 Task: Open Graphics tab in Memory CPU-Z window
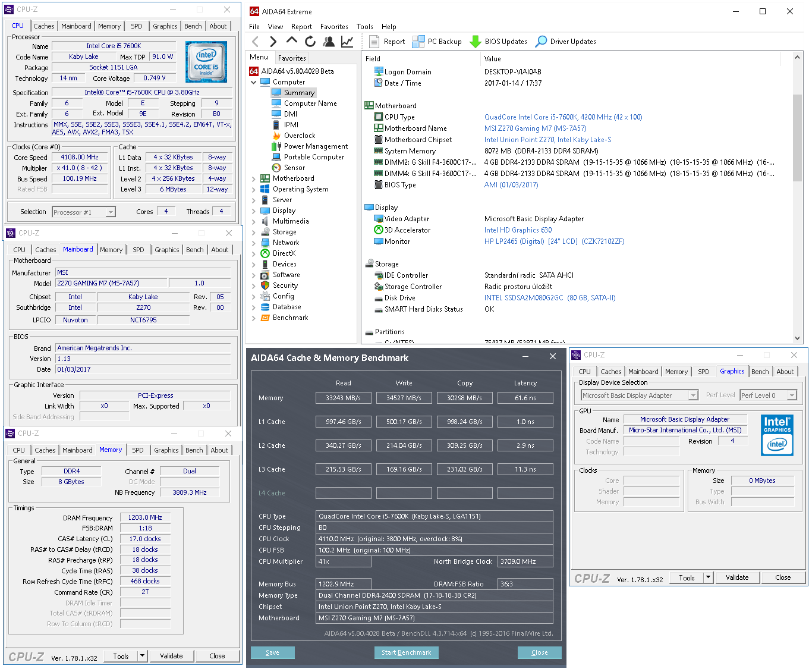click(166, 450)
